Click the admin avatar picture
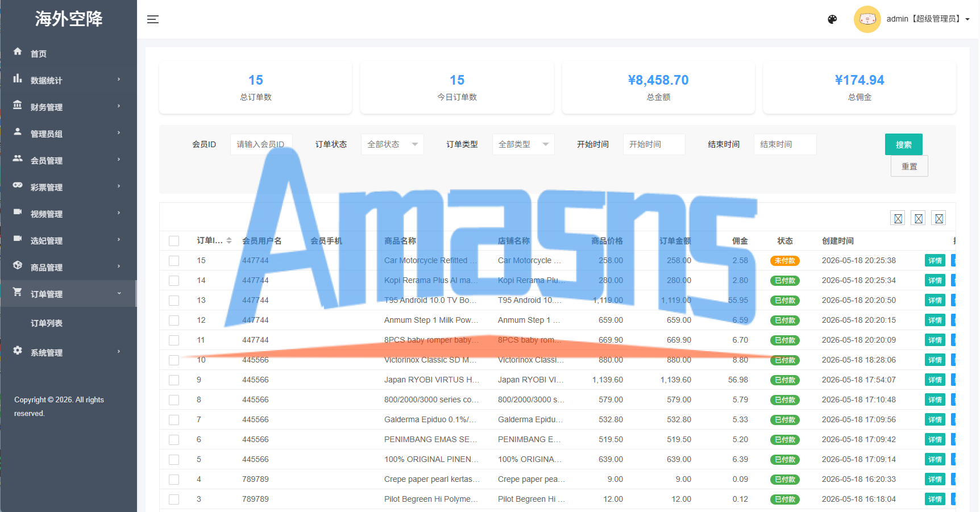 [867, 19]
